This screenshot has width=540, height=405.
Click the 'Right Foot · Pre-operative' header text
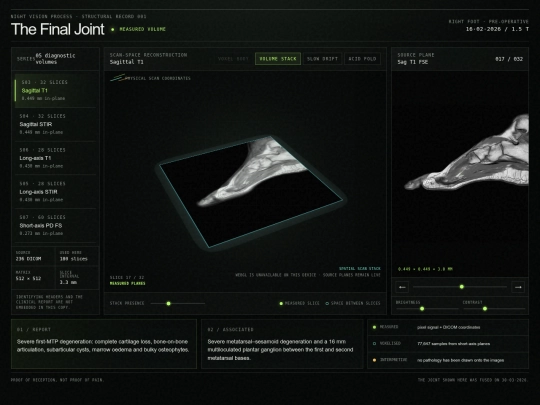(488, 21)
